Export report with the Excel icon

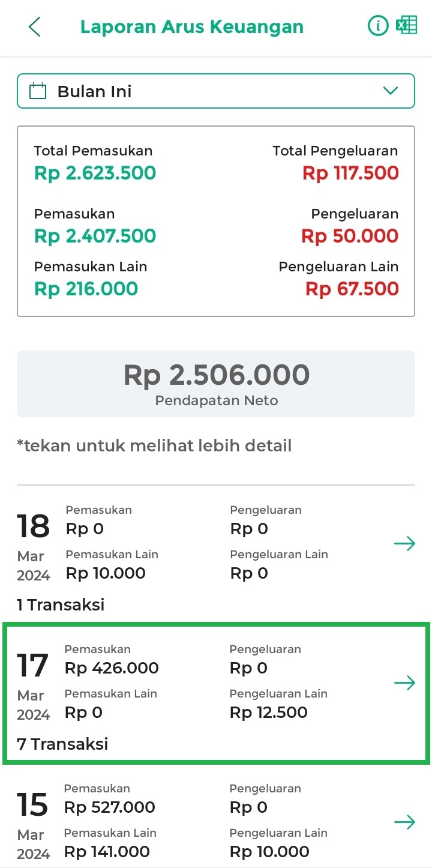coord(407,26)
